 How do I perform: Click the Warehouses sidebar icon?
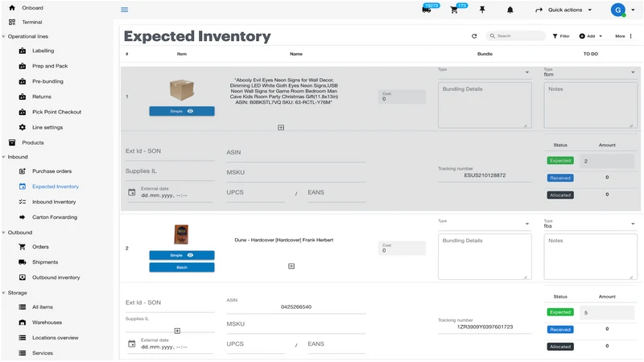tap(23, 323)
